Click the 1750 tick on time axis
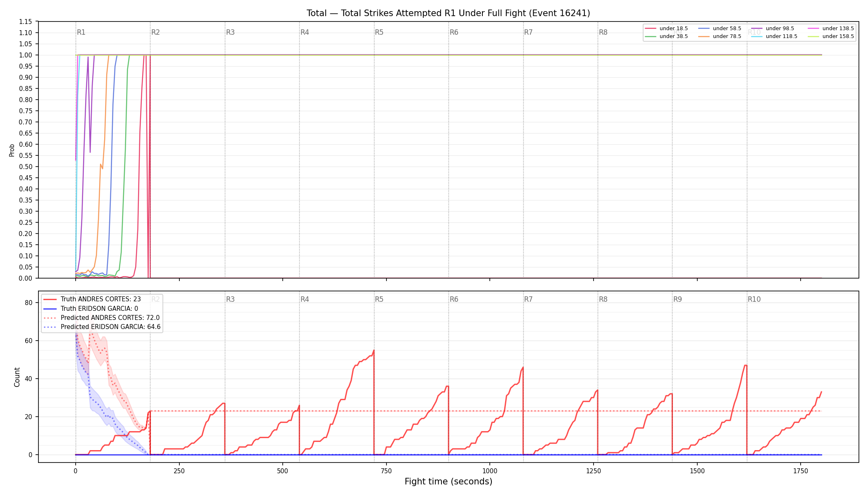 tap(801, 471)
